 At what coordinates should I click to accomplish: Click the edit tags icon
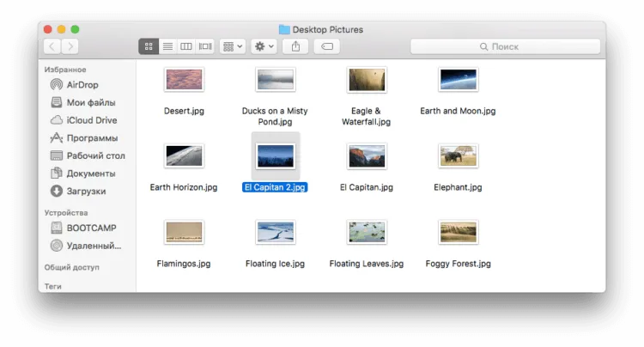pyautogui.click(x=327, y=46)
